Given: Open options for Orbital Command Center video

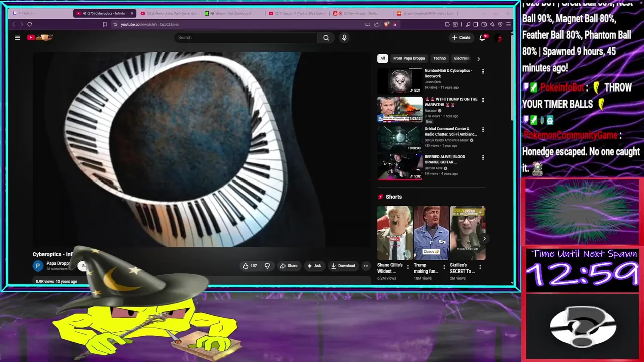Looking at the screenshot, I should (x=483, y=129).
